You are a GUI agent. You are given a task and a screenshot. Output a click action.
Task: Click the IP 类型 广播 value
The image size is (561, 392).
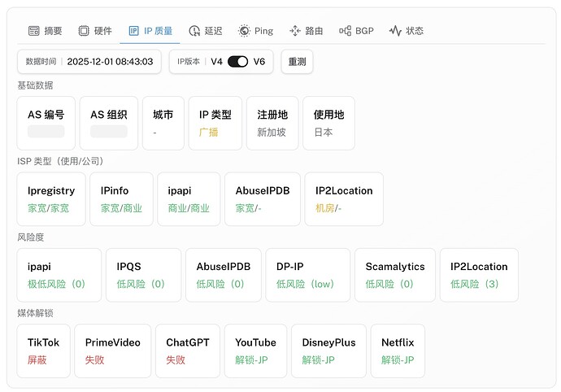(x=209, y=132)
